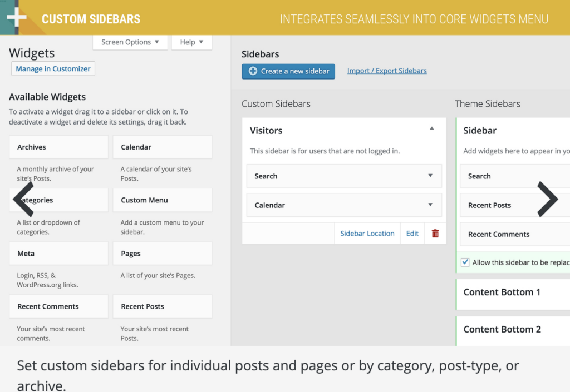Select the Recent Comments available widget
Screen dimensions: 570x392
pyautogui.click(x=58, y=306)
